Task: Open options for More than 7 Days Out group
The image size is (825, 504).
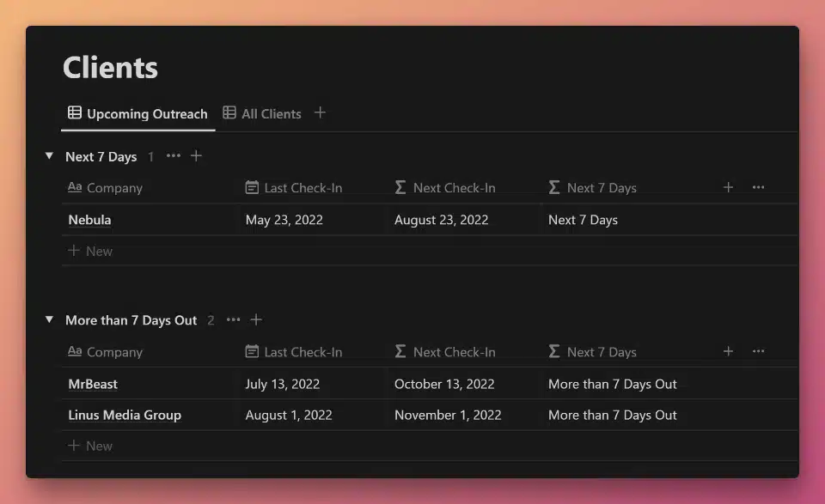Action: point(233,319)
